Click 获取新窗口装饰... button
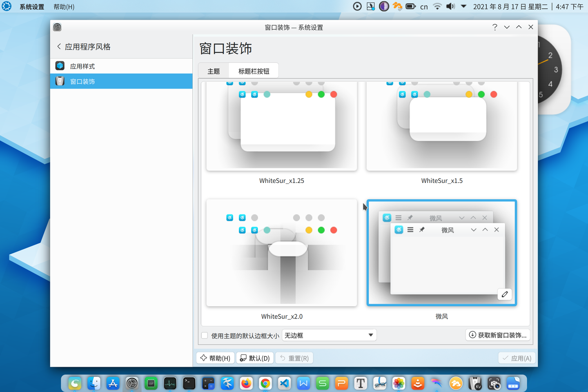 [x=498, y=335]
